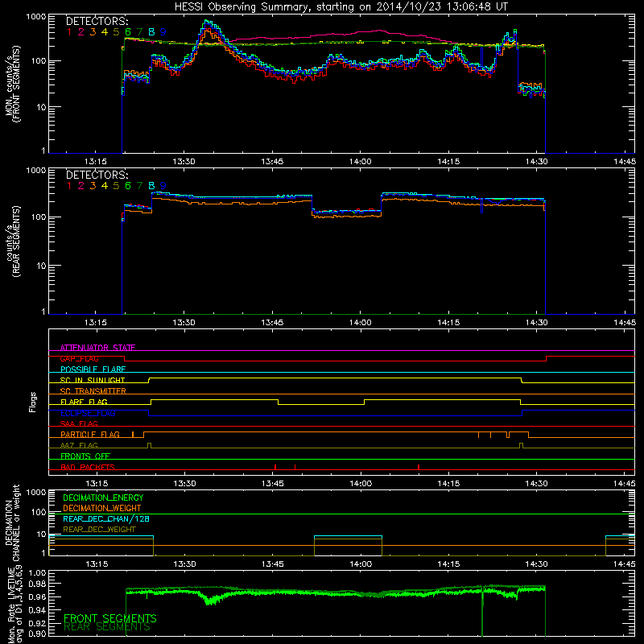Select the SAA_FLAG label
644x644 pixels.
79,423
